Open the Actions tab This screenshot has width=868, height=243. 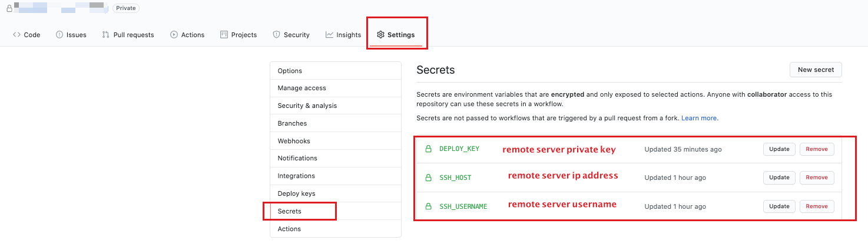pyautogui.click(x=187, y=35)
